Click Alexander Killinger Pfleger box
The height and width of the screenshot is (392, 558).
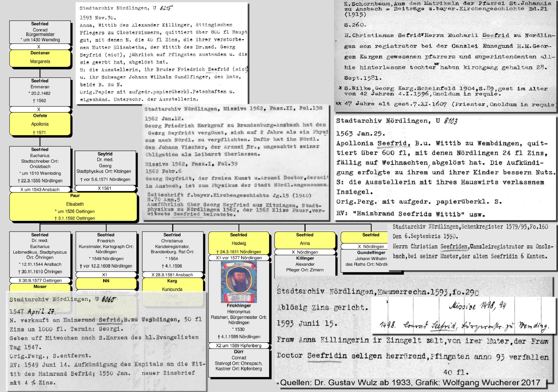click(x=305, y=264)
